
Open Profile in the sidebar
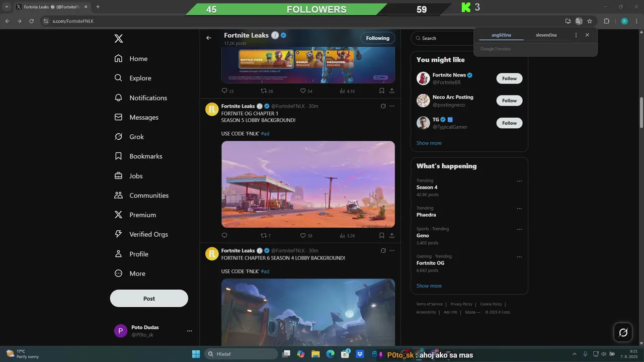point(131,254)
